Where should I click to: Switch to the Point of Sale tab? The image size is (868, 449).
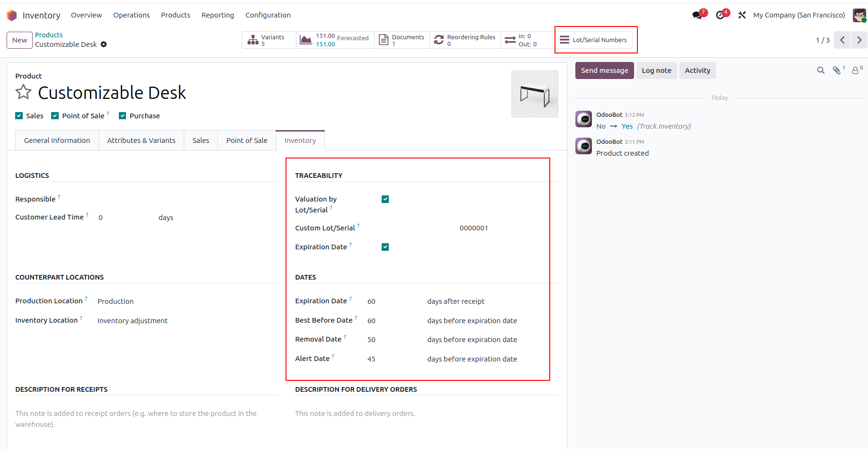pos(247,141)
